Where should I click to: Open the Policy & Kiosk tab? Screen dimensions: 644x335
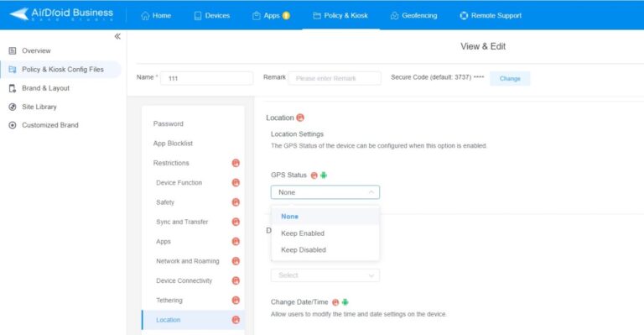click(x=340, y=16)
